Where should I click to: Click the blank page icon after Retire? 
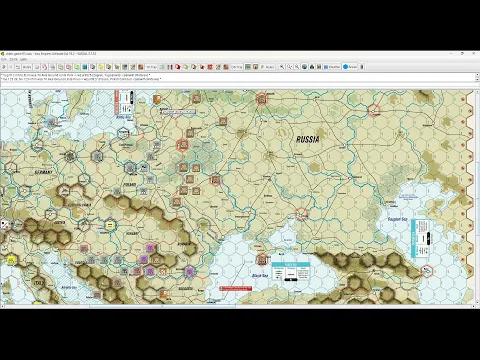pos(37,67)
